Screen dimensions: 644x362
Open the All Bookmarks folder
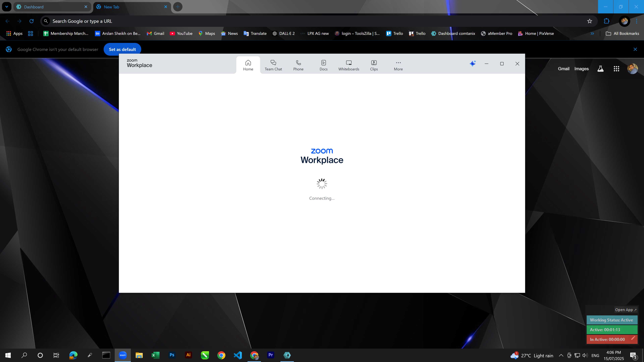point(622,34)
